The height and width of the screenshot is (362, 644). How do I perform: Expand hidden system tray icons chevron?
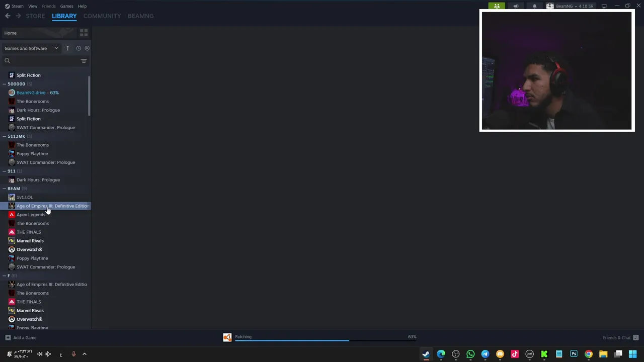(x=85, y=354)
